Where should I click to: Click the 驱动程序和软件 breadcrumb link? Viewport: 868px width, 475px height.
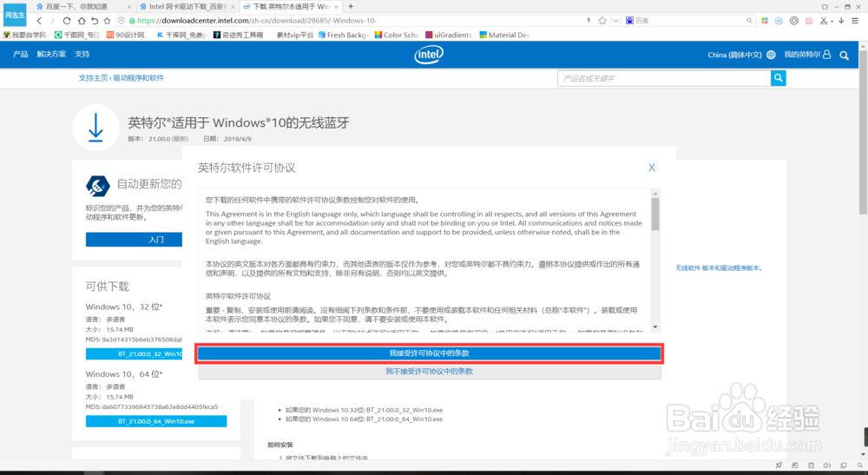click(138, 78)
